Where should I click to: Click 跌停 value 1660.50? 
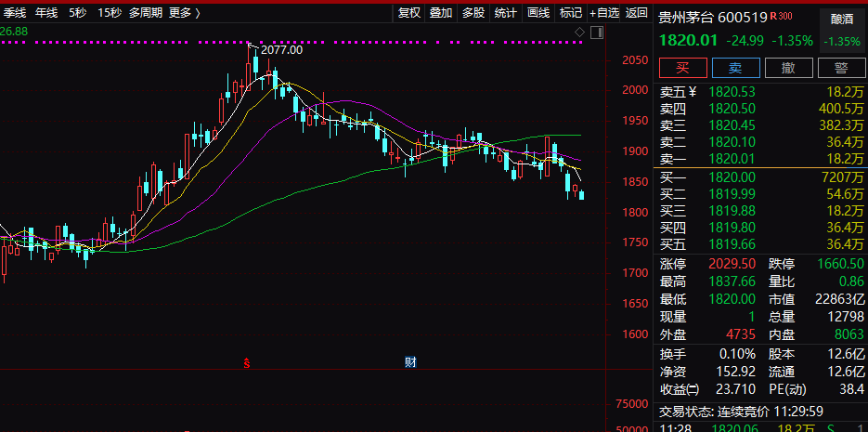tap(840, 264)
